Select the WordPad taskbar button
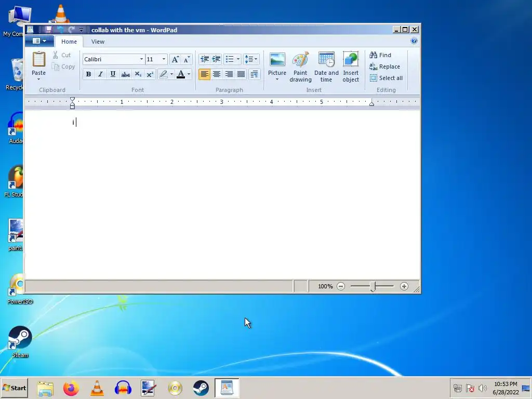The width and height of the screenshot is (532, 399). (x=227, y=388)
